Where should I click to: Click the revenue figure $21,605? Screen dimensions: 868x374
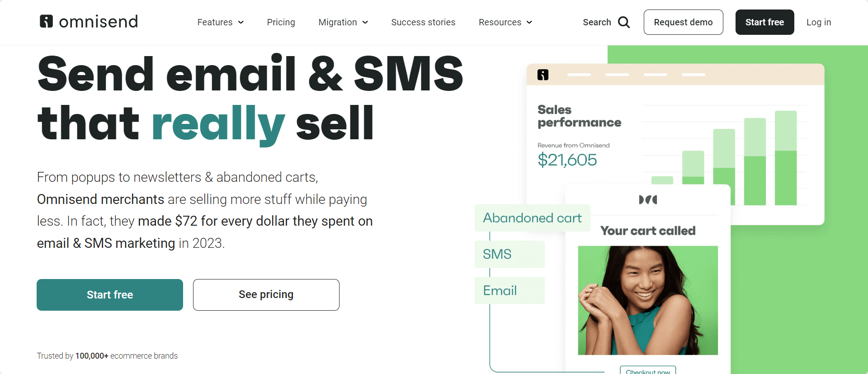pyautogui.click(x=567, y=160)
